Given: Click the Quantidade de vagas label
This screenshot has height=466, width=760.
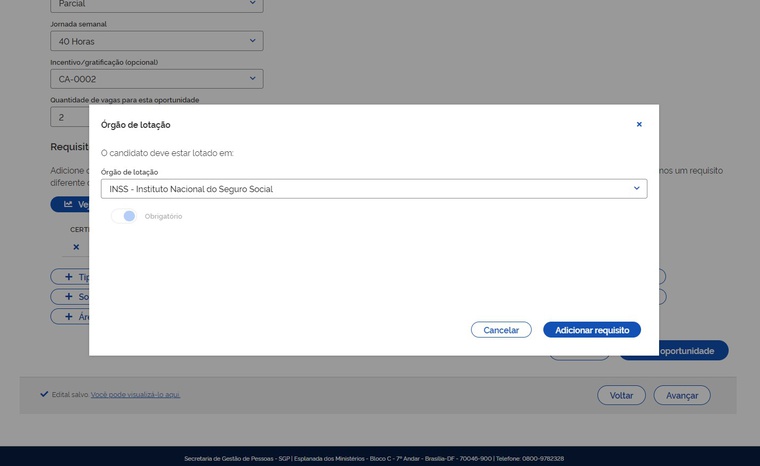Looking at the screenshot, I should [x=125, y=100].
